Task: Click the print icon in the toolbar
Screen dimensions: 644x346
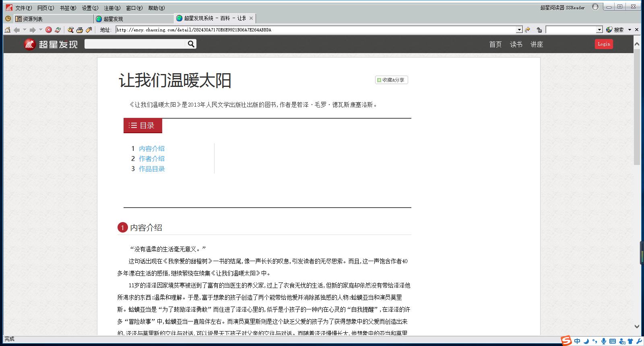Action: 80,30
